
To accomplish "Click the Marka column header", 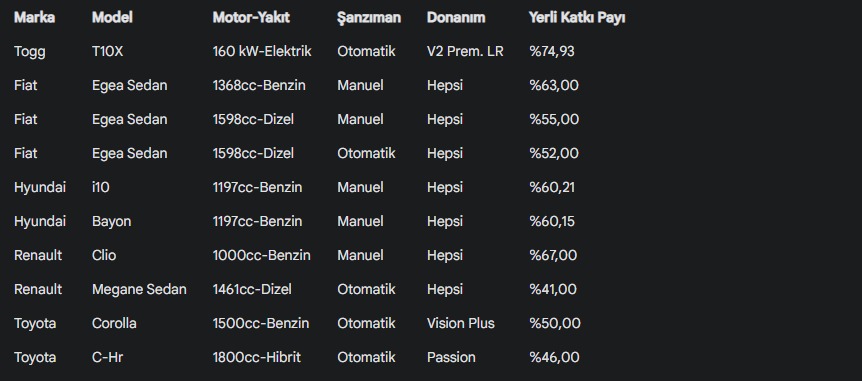I will 34,18.
